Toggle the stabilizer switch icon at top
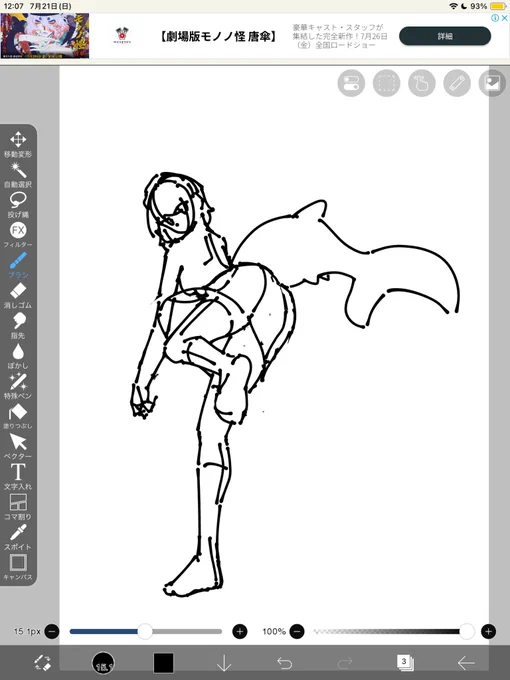Screen dimensions: 510x680 351,83
